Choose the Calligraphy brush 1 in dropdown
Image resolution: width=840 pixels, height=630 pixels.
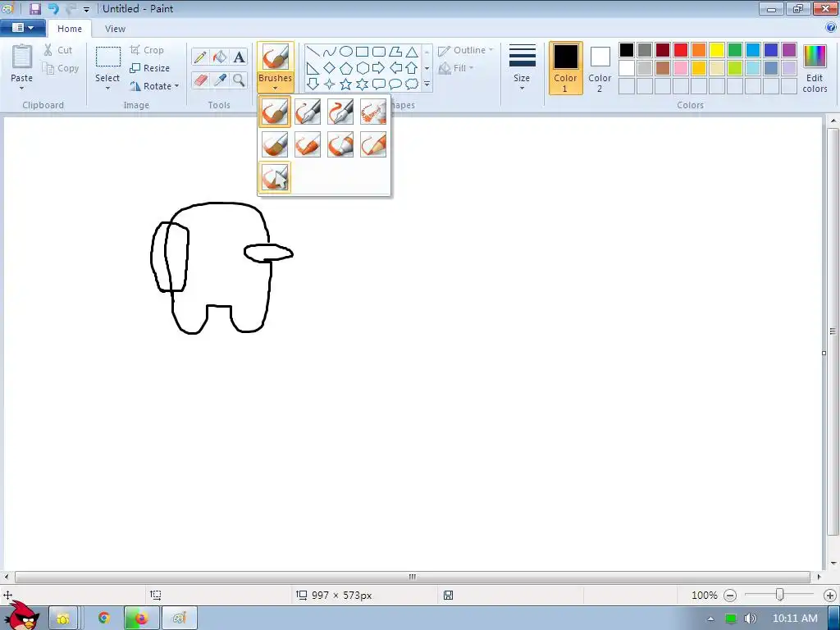(308, 112)
